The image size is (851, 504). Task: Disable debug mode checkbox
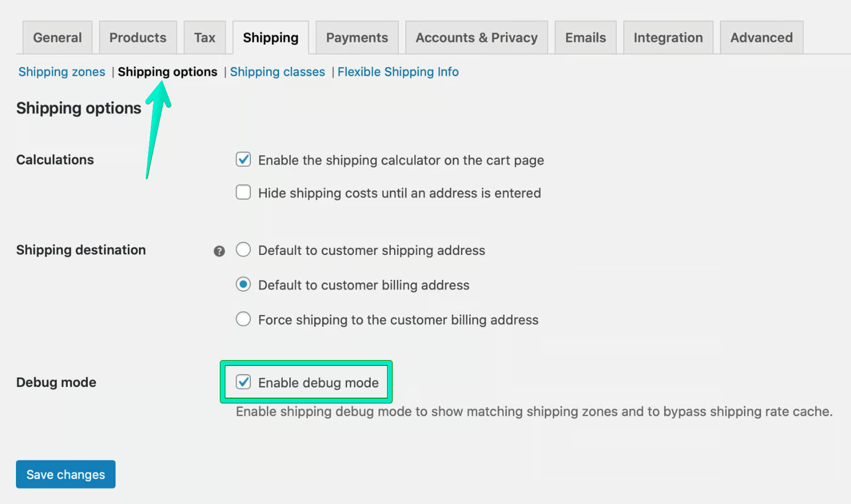coord(243,382)
